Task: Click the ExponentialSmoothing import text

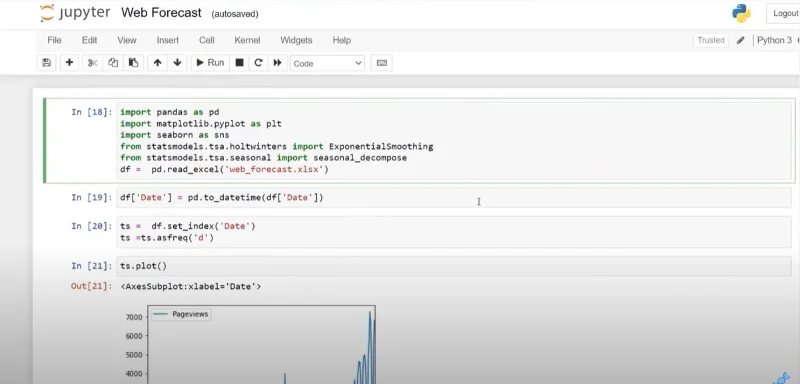Action: pos(381,146)
